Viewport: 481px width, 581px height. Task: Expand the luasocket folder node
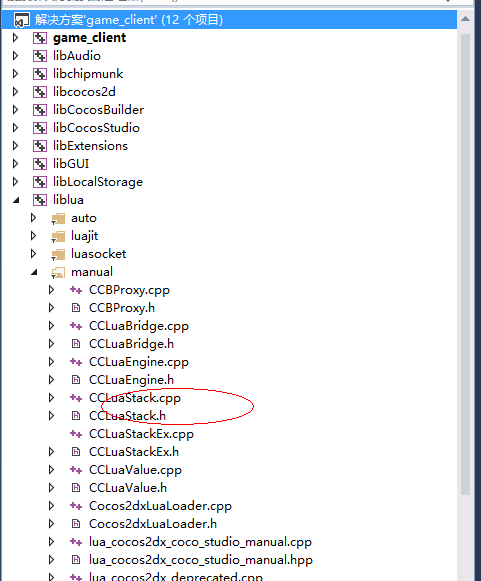pyautogui.click(x=33, y=254)
